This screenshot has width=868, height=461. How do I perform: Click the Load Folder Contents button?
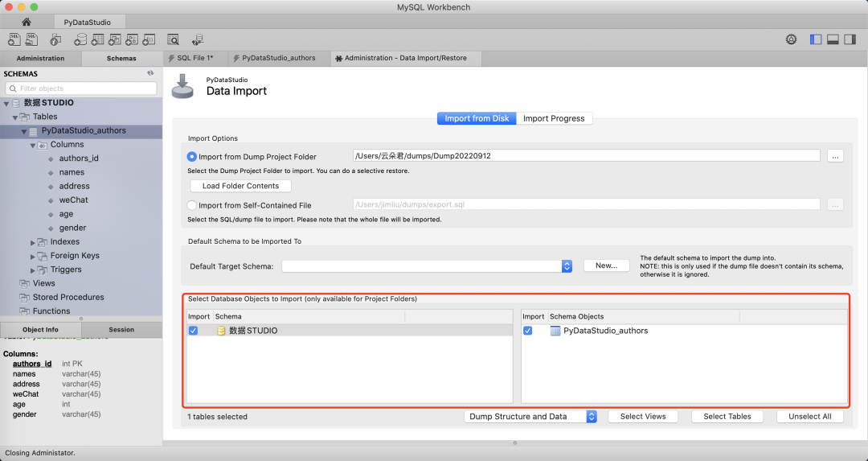(240, 186)
